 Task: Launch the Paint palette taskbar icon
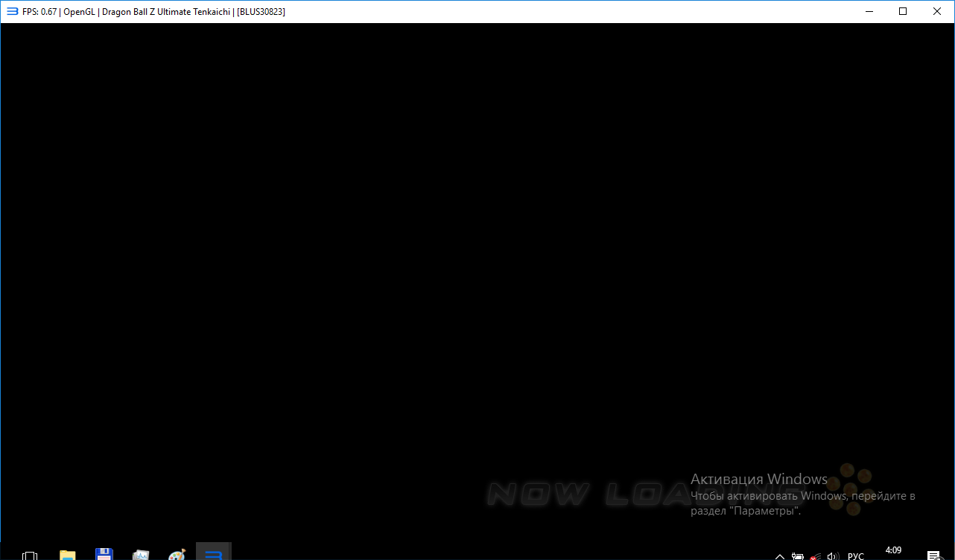pyautogui.click(x=177, y=555)
